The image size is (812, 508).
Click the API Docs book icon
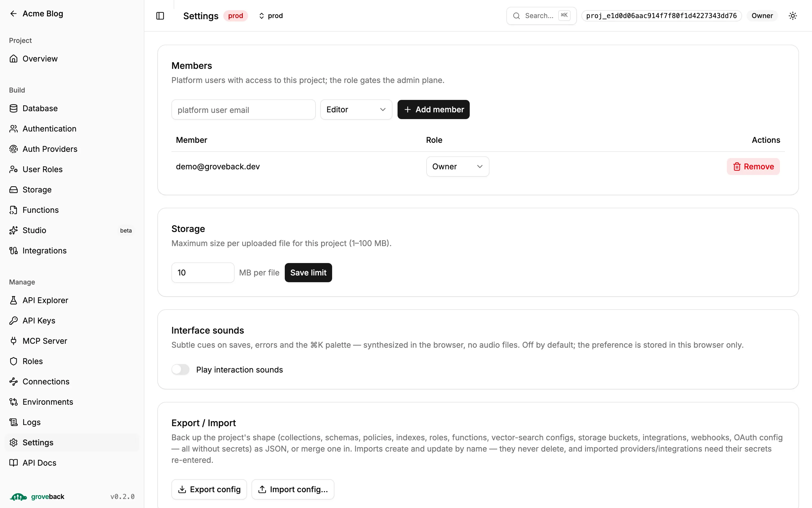coord(14,463)
